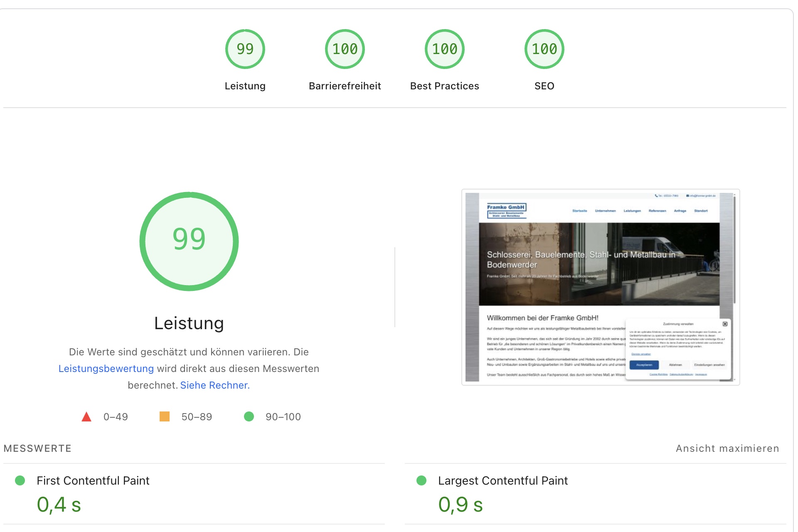The width and height of the screenshot is (798, 532).
Task: Click the red triangle 0–49 legend marker
Action: [x=86, y=416]
